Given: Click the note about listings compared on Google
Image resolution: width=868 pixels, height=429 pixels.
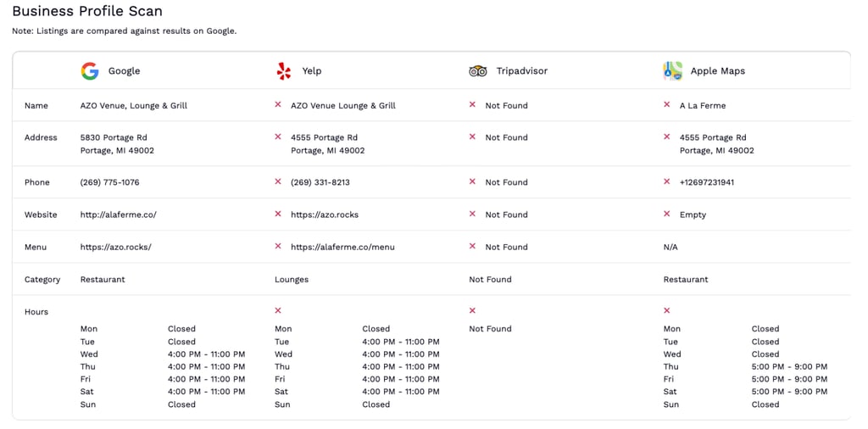Looking at the screenshot, I should pos(125,31).
